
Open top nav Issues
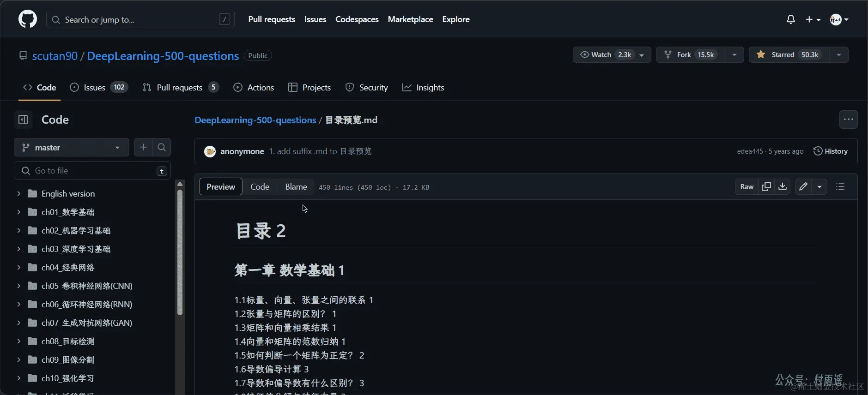[x=315, y=19]
